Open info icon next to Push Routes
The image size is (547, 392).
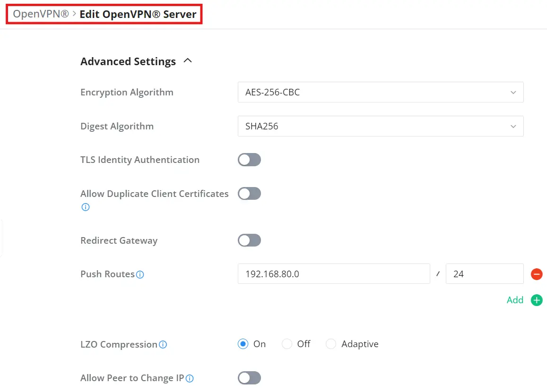(140, 274)
